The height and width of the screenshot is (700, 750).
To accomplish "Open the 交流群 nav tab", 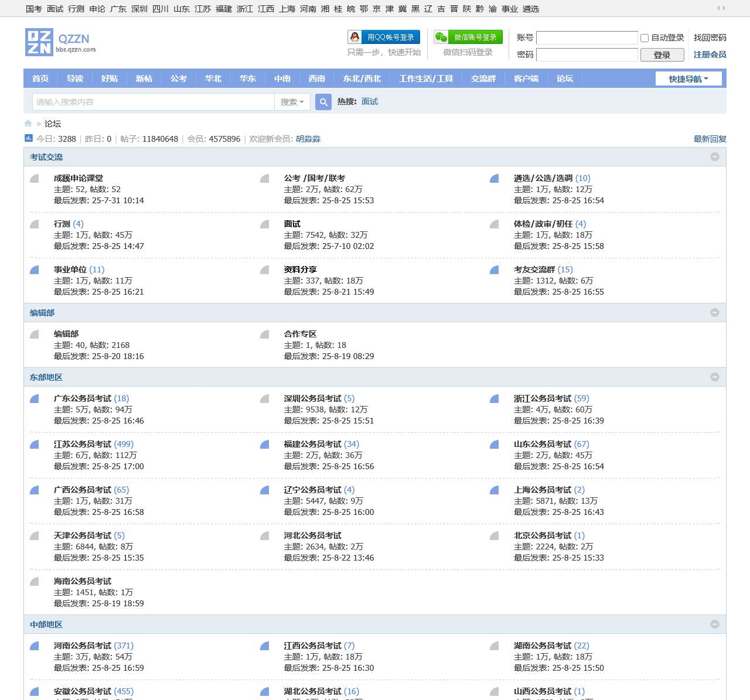I will [483, 78].
